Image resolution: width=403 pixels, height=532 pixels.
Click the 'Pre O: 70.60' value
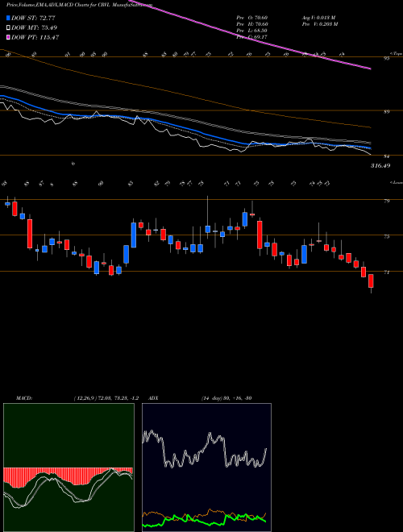pos(253,18)
